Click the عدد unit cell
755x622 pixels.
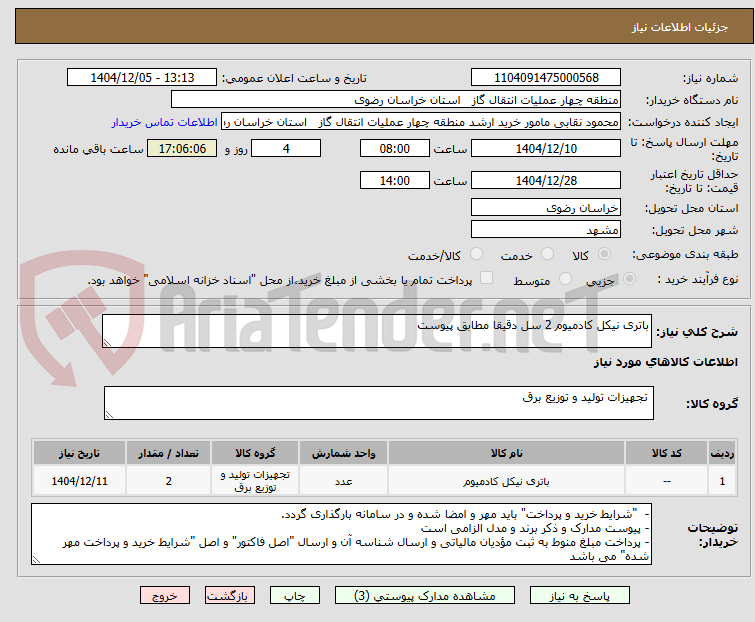coord(343,480)
